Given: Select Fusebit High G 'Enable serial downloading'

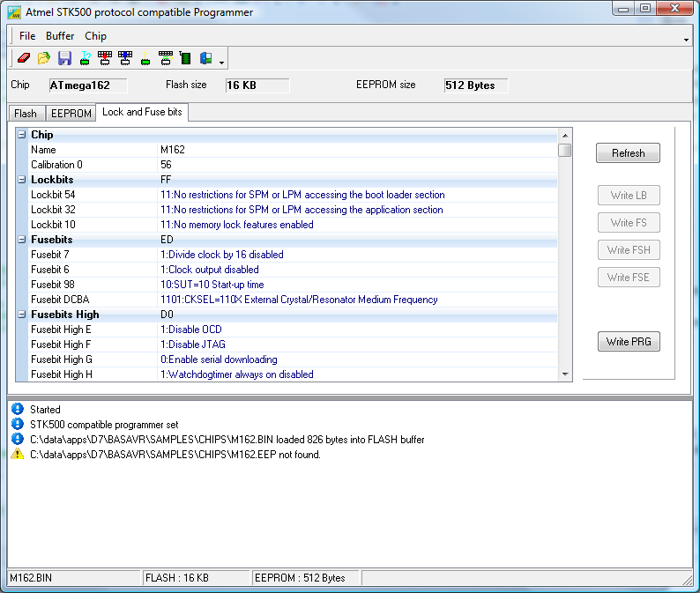Looking at the screenshot, I should 357,360.
